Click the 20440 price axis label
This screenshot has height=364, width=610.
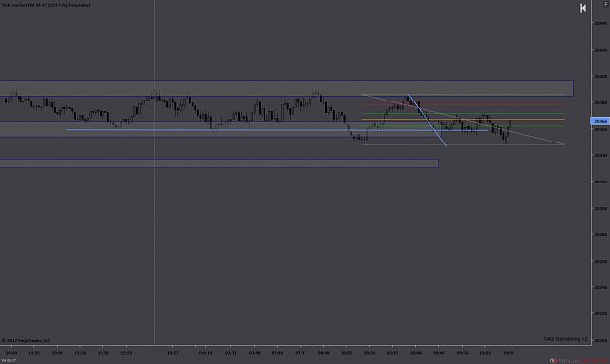tap(600, 23)
